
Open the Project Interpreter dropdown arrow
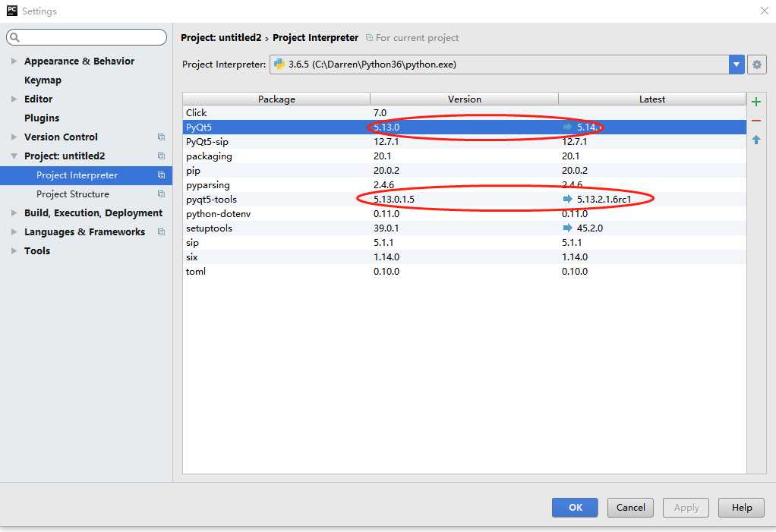(737, 65)
